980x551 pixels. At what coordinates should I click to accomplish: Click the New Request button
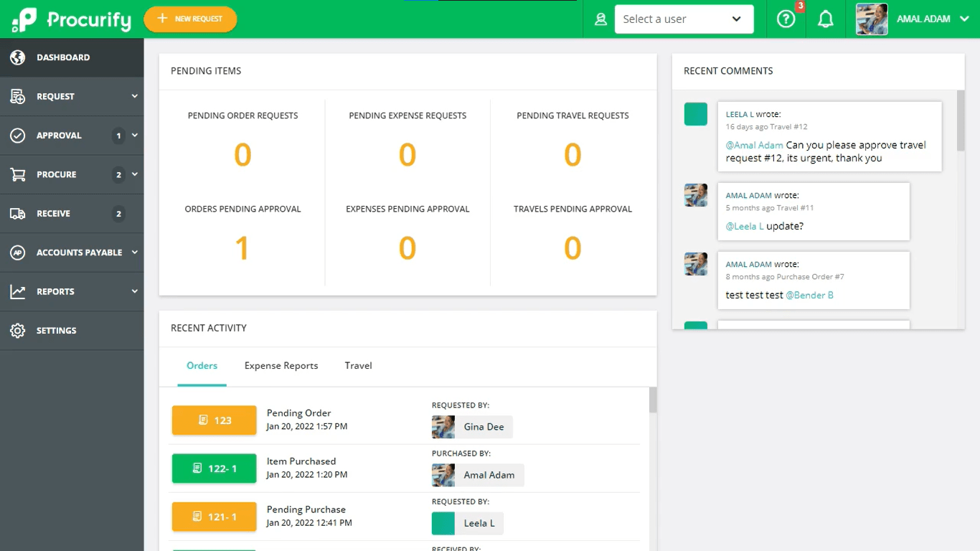pyautogui.click(x=190, y=19)
